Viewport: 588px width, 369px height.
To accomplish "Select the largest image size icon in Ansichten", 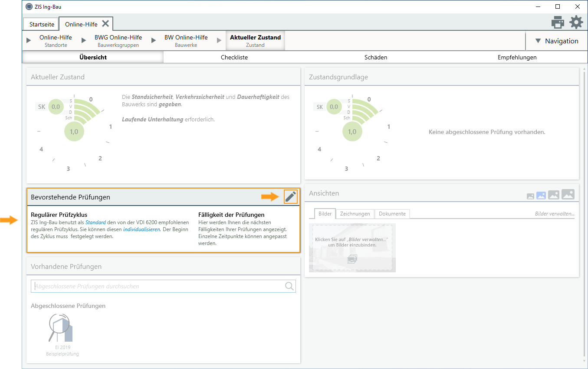I will [568, 194].
